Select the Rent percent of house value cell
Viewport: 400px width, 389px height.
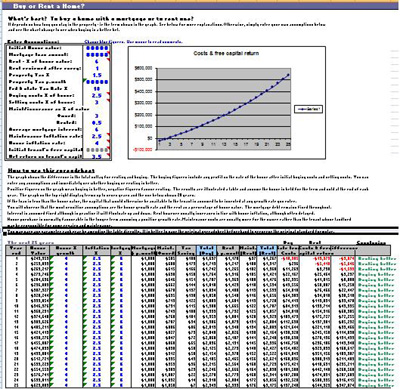(x=97, y=61)
